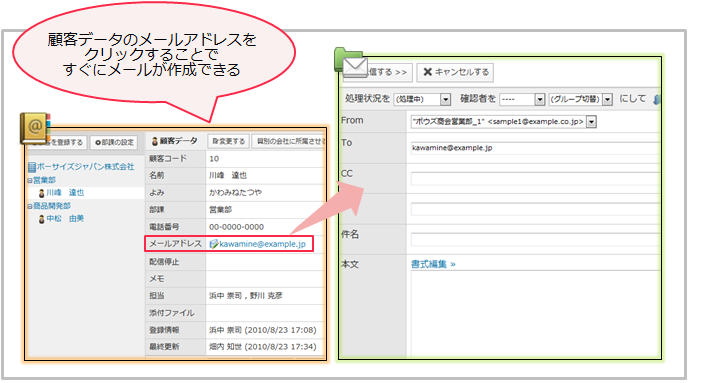
Task: Click the send button left of キャンセルする
Action: coord(378,72)
